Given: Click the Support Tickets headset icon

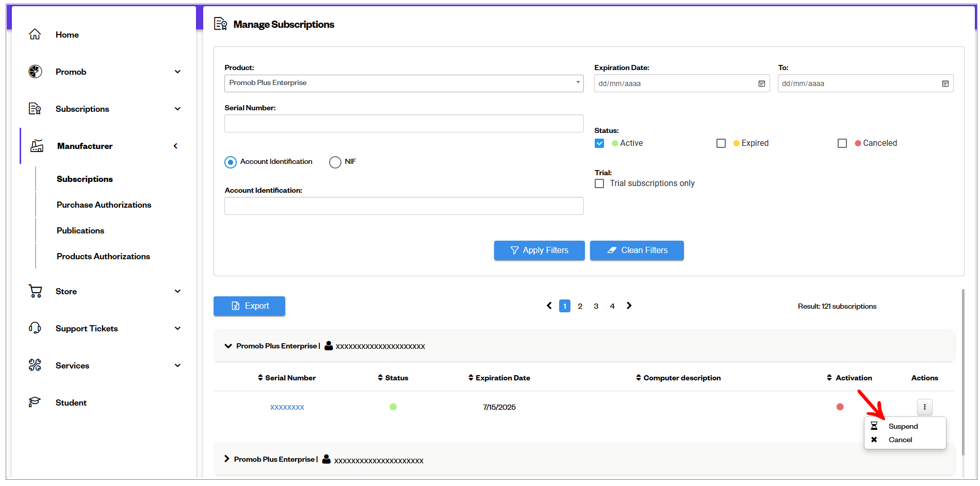Looking at the screenshot, I should coord(35,328).
